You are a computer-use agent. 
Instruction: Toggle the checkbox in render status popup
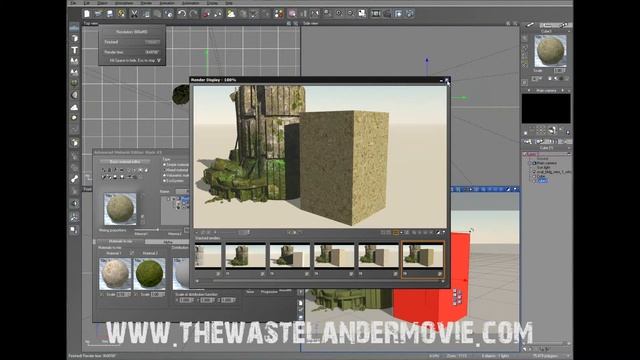159,60
